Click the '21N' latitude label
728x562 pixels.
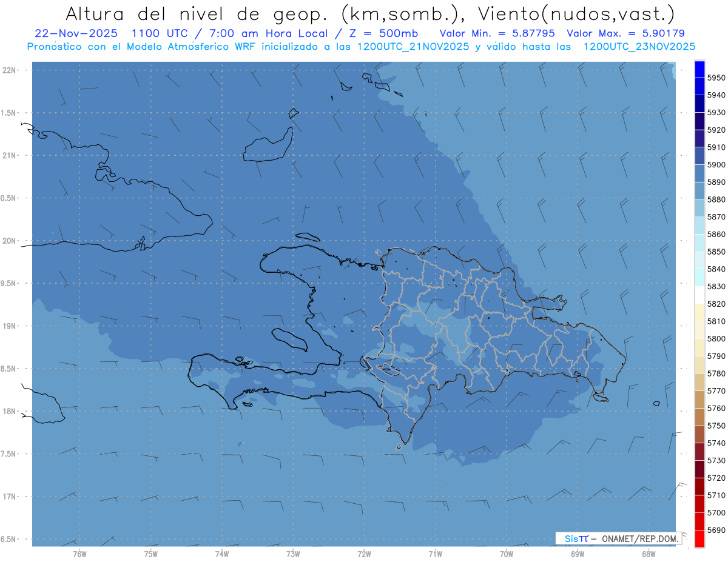point(9,156)
